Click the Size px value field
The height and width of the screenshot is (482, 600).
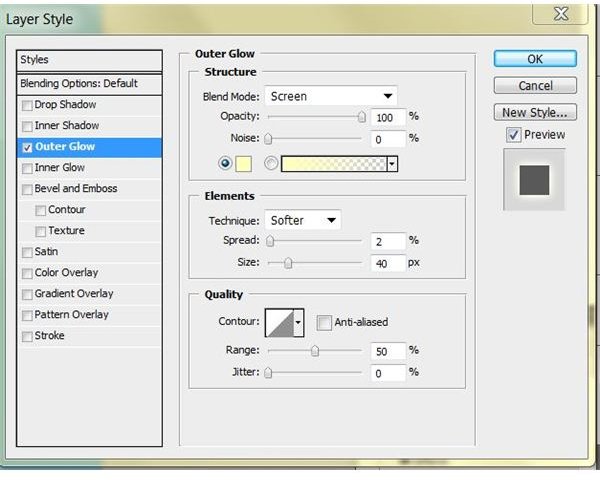pyautogui.click(x=388, y=263)
